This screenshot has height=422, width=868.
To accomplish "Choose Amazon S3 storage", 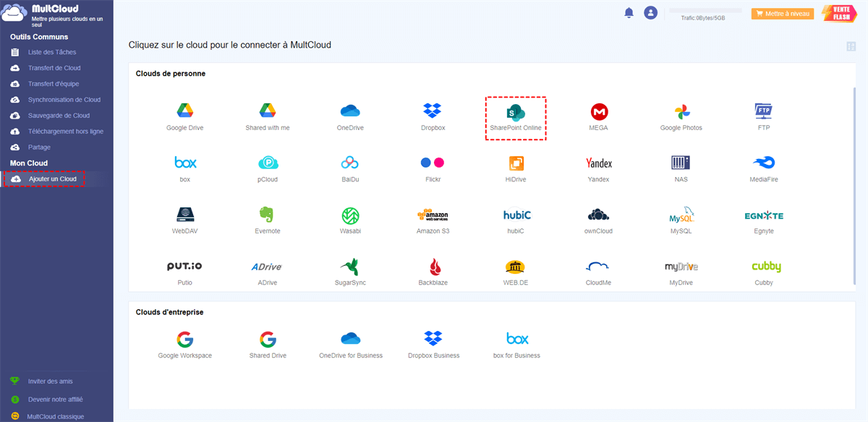I will (433, 222).
